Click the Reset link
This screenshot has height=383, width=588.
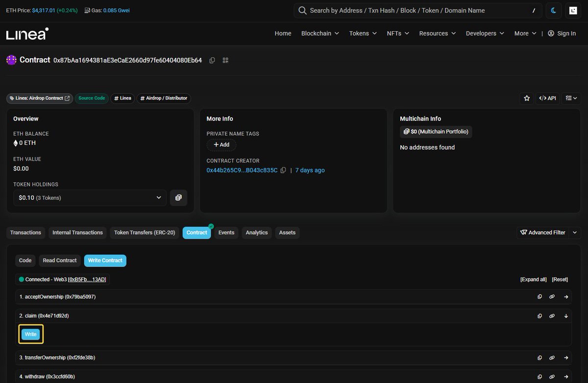[560, 280]
